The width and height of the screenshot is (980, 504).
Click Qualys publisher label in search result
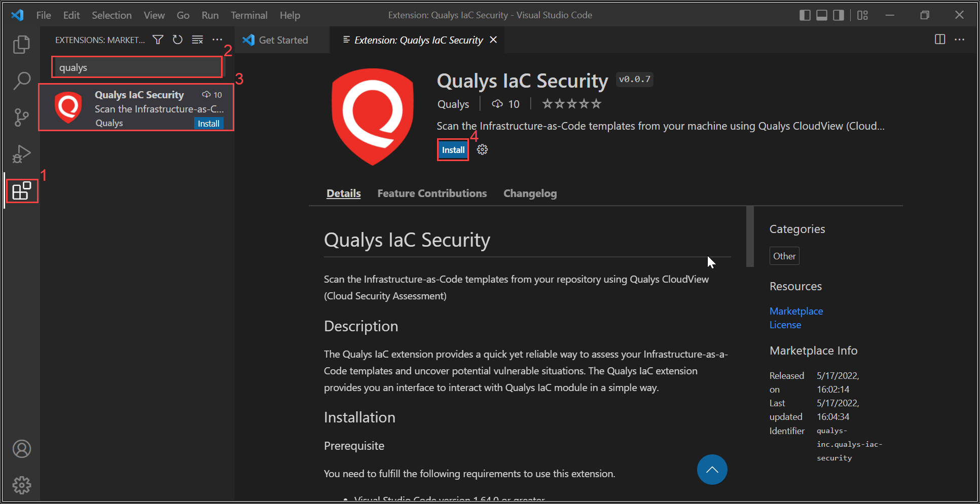(x=109, y=123)
